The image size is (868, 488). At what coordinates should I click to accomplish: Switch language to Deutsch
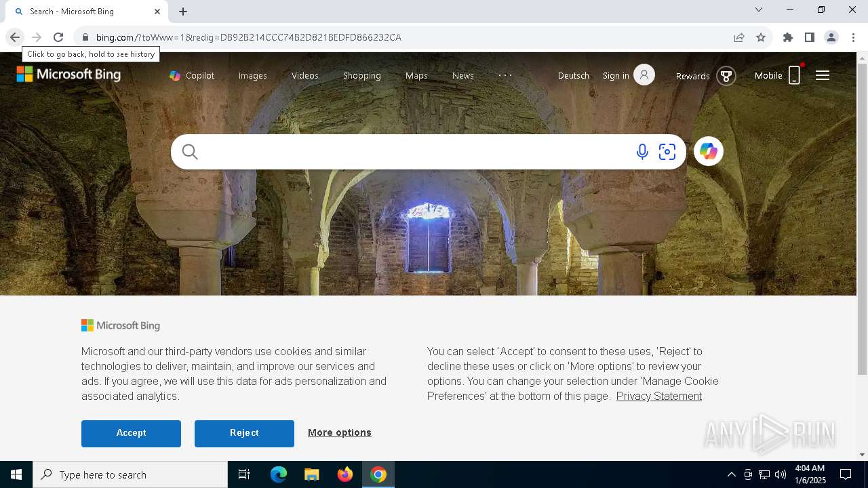(574, 75)
